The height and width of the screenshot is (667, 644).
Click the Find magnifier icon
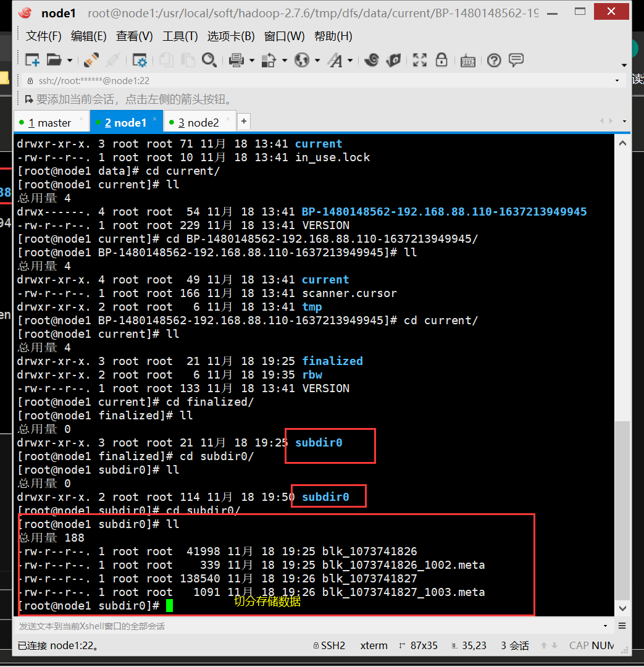tap(209, 60)
